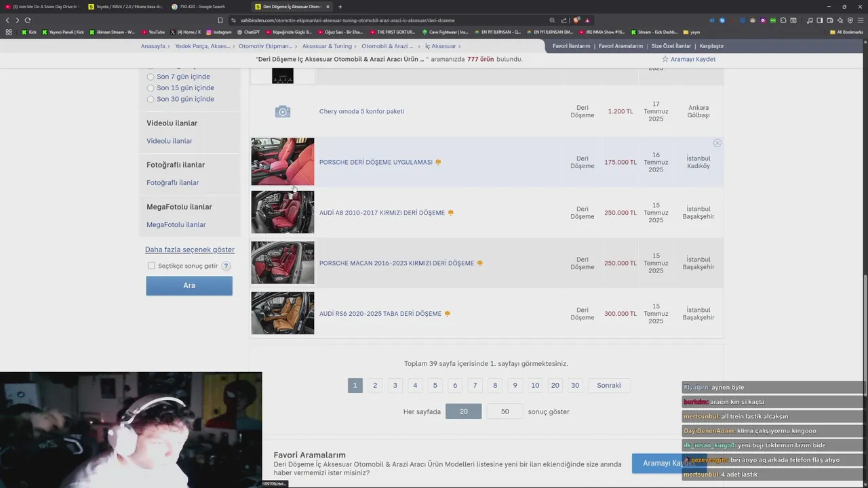This screenshot has height=488, width=868.
Task: Reload the current page
Action: coord(27,20)
